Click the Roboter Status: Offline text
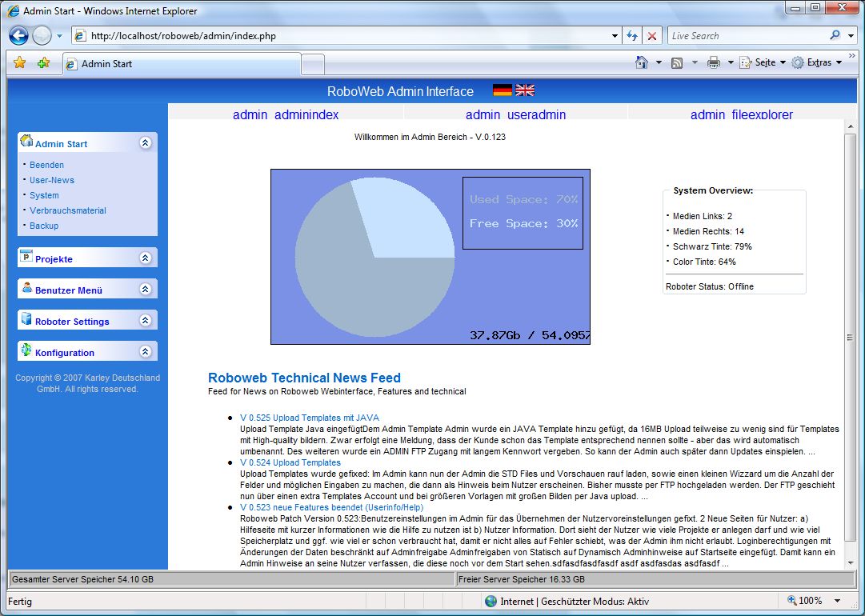The height and width of the screenshot is (616, 865). (710, 286)
